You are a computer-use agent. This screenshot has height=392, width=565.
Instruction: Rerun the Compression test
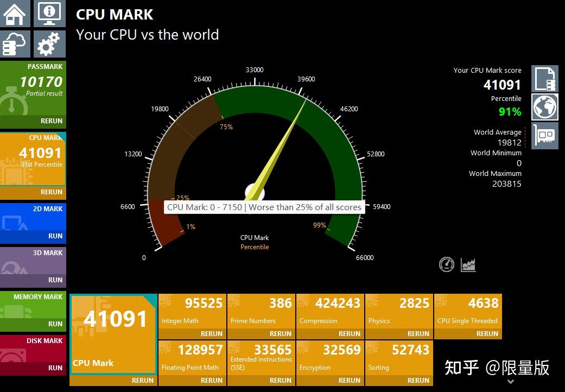pos(349,333)
